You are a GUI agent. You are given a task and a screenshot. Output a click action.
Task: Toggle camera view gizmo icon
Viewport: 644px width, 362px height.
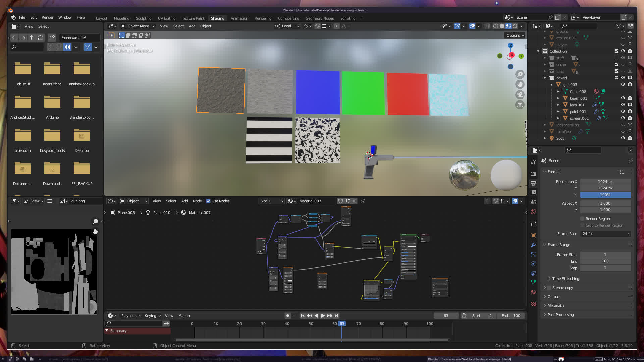[520, 95]
